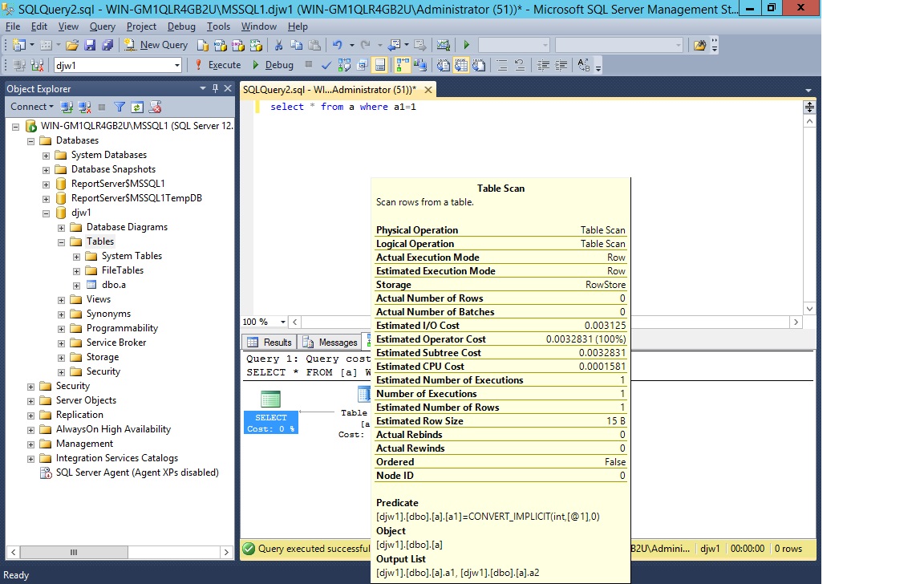Select the Parse query checkmark icon
Screen dimensions: 924x584
click(326, 65)
